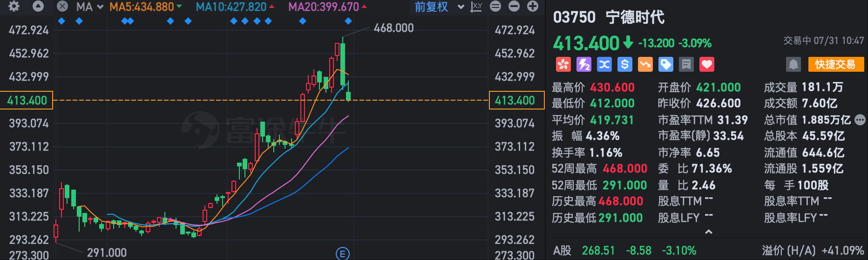This screenshot has height=260, width=868.
Task: Zoom out chart with minus icon
Action: (x=514, y=7)
